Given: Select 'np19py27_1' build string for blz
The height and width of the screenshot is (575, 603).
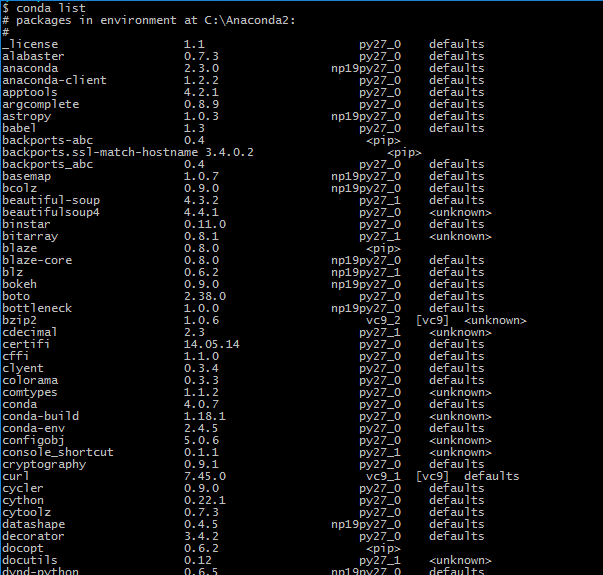Looking at the screenshot, I should coord(366,272).
